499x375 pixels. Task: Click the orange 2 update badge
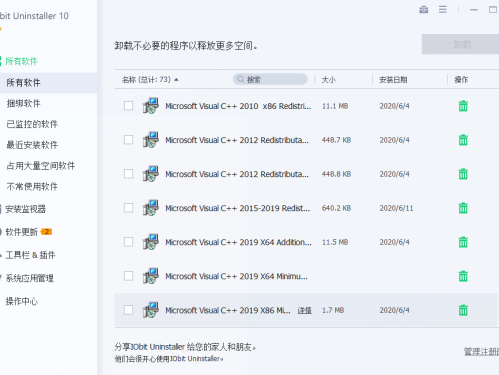tap(46, 232)
